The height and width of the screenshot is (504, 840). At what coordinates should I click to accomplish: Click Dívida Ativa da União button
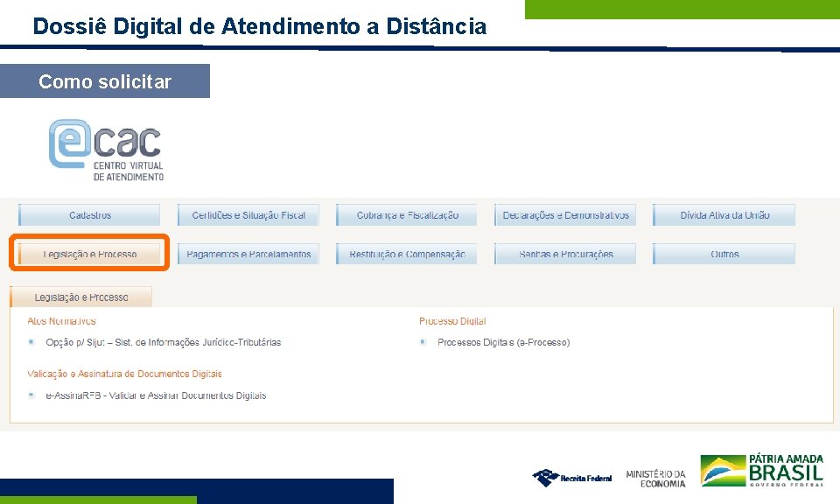[x=724, y=215]
